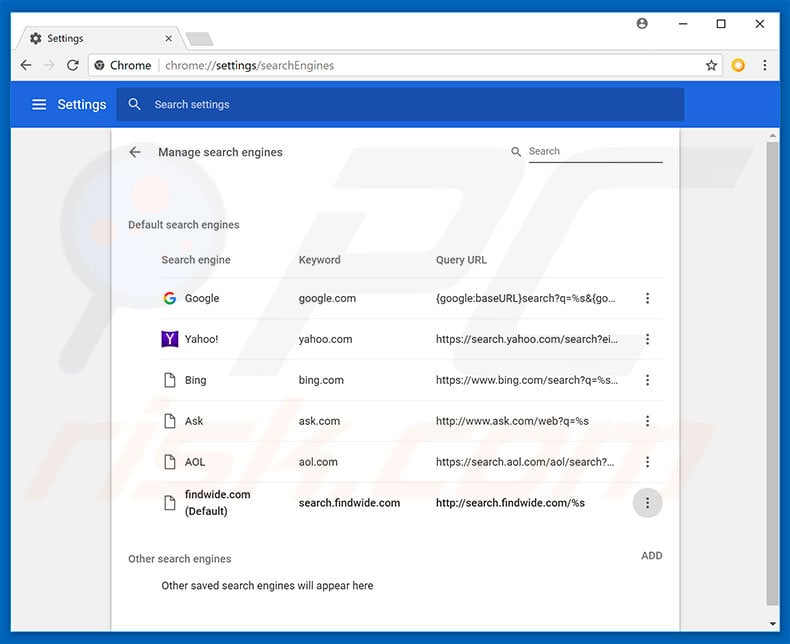Click the Chrome site info chip

[x=123, y=65]
